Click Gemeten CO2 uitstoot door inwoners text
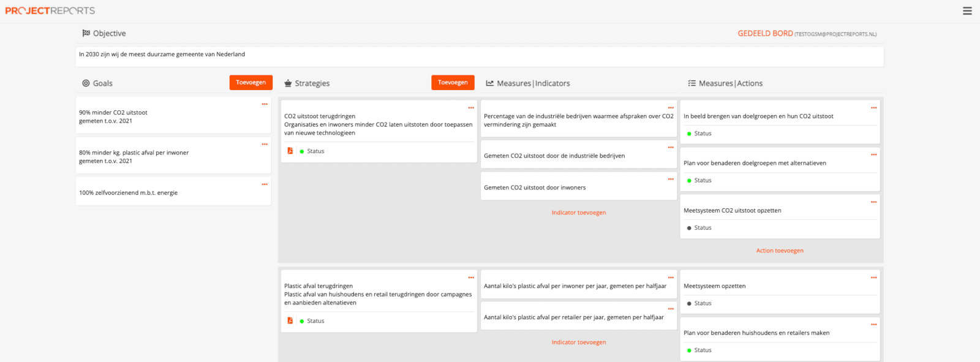 [x=535, y=188]
